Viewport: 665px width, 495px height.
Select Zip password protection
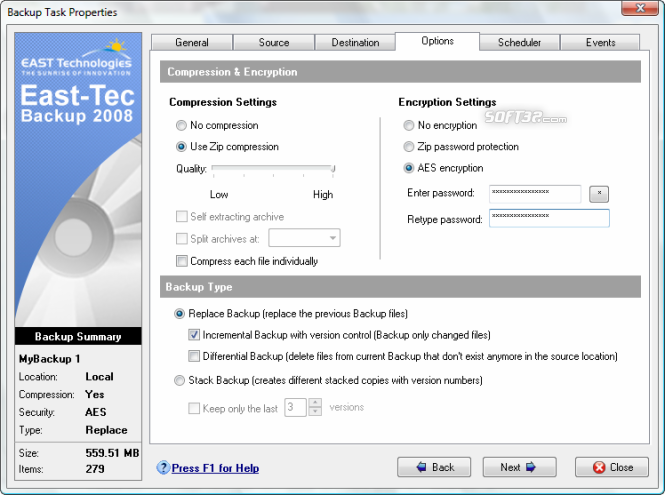408,147
